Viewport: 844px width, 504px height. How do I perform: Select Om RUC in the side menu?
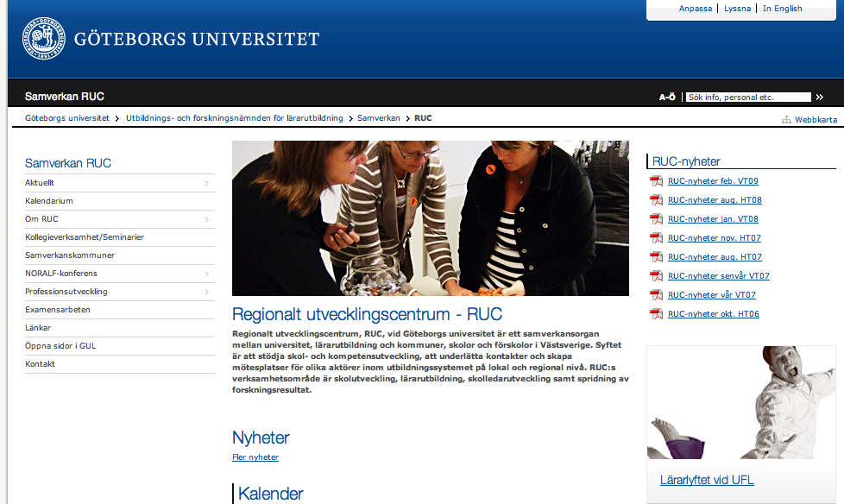click(41, 219)
